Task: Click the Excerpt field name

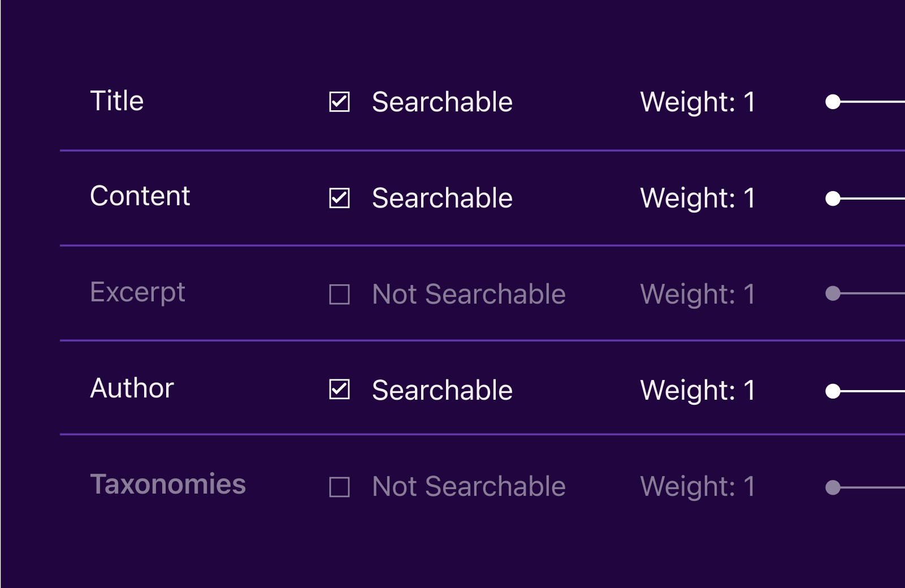Action: point(137,293)
